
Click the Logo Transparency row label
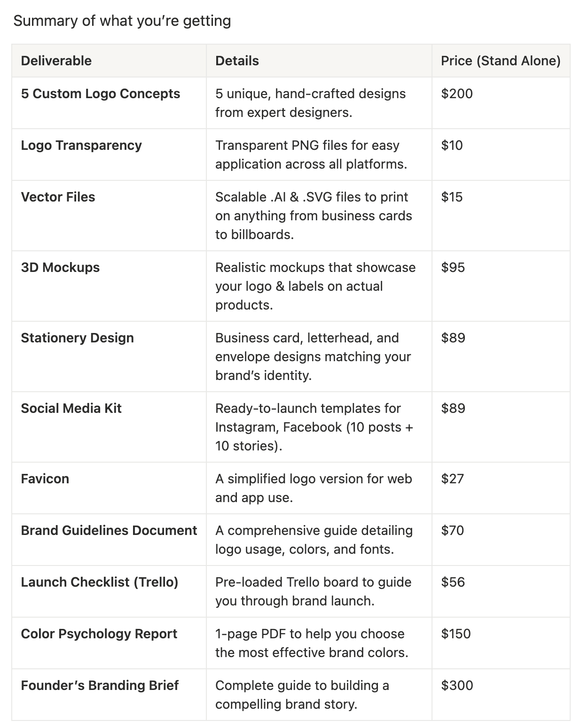[81, 146]
